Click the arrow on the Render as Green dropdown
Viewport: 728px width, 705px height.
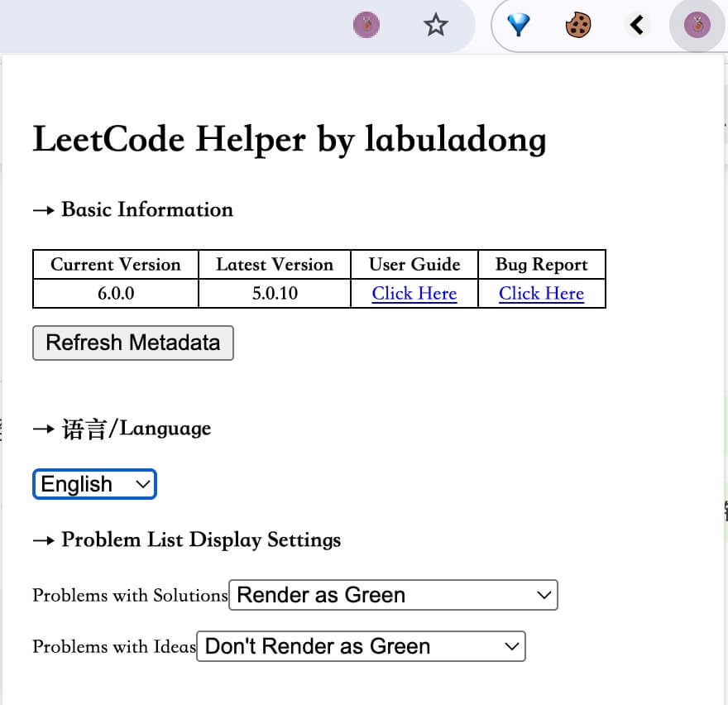click(544, 595)
